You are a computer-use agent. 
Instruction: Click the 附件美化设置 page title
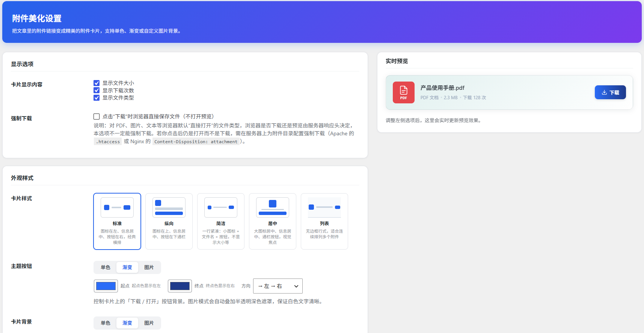[37, 18]
